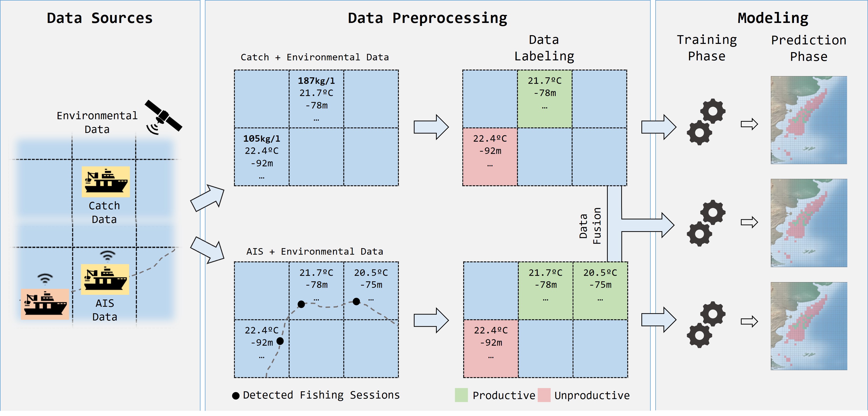Click the 105kg/l catch data cell
This screenshot has width=868, height=416.
coord(261,157)
